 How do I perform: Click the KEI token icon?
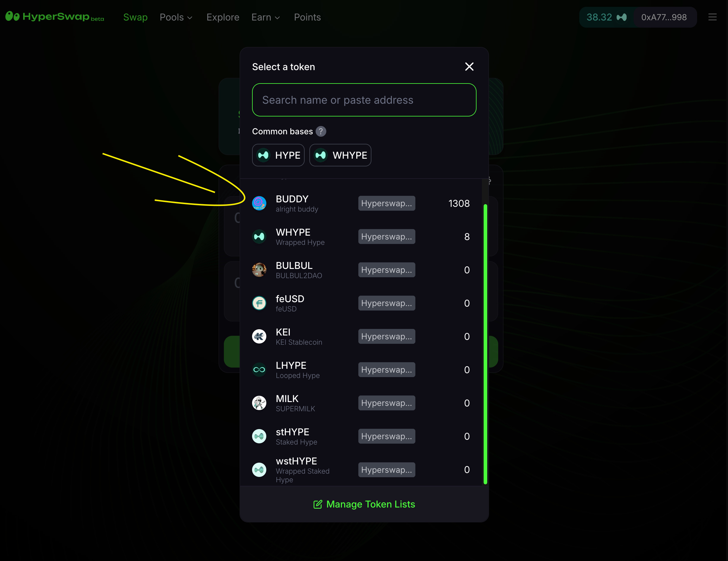[x=259, y=337]
